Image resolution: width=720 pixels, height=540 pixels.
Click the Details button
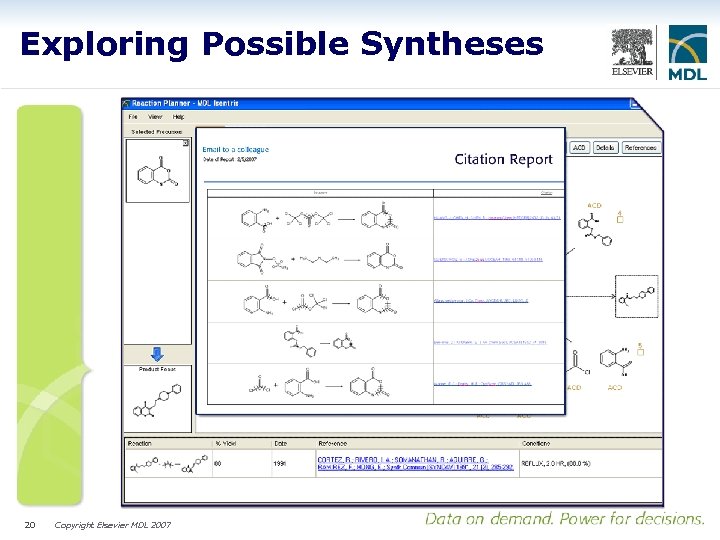tap(605, 147)
